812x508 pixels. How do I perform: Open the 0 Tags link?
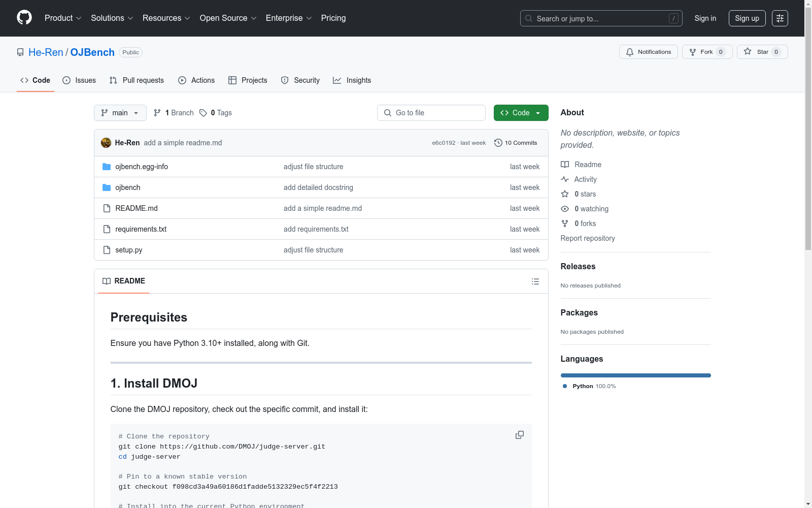(216, 113)
